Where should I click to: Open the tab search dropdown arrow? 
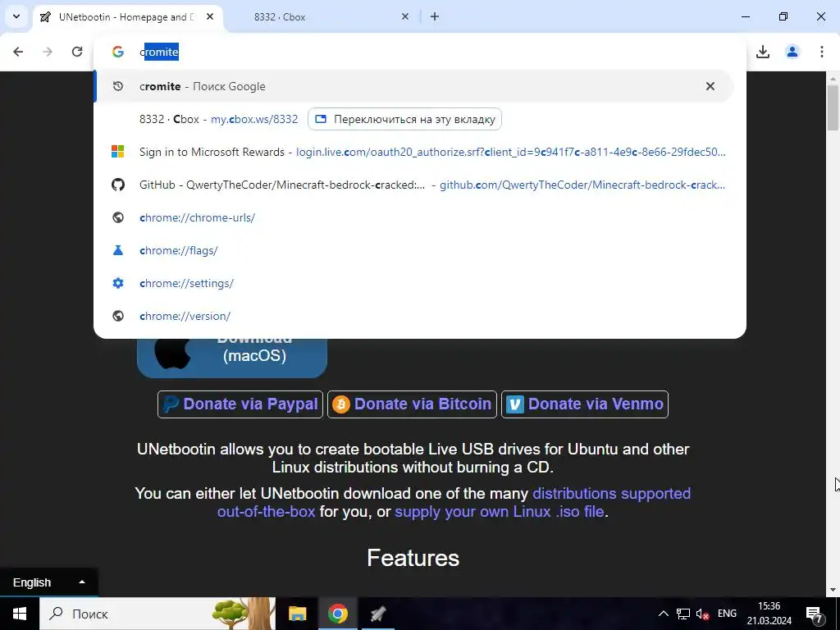coord(16,16)
